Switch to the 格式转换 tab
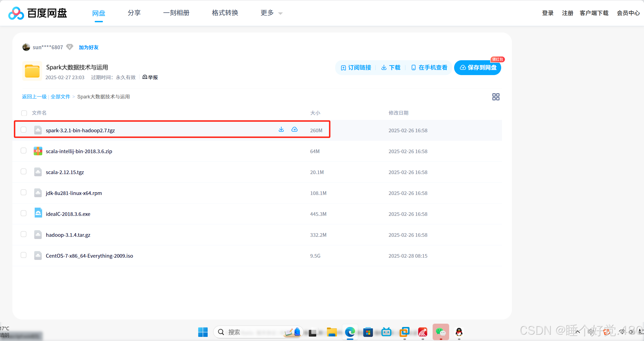 [x=225, y=13]
